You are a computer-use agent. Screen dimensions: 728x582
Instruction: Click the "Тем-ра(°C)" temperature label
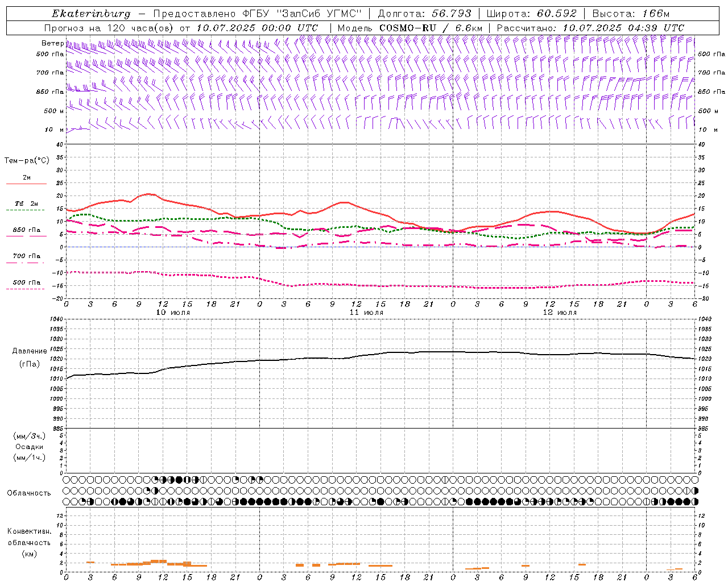pos(27,161)
